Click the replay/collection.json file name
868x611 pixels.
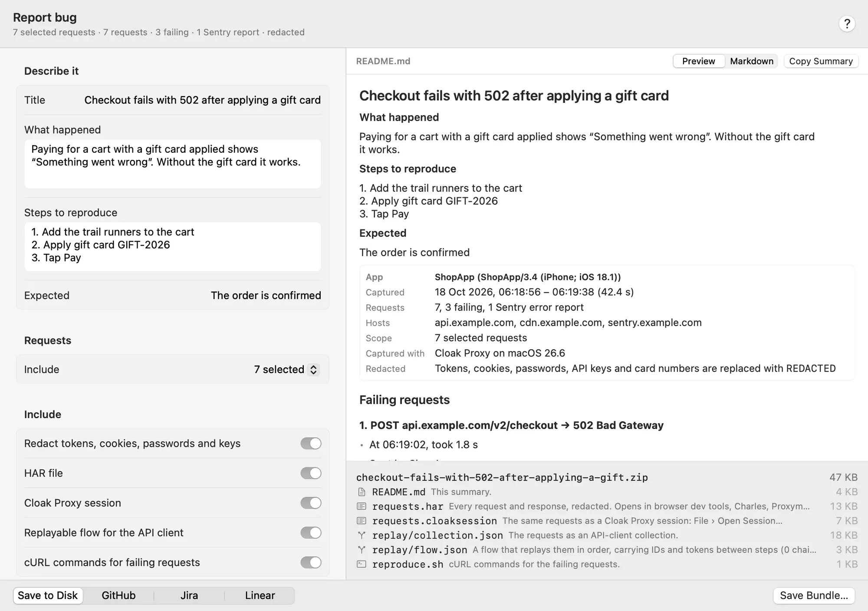(437, 535)
